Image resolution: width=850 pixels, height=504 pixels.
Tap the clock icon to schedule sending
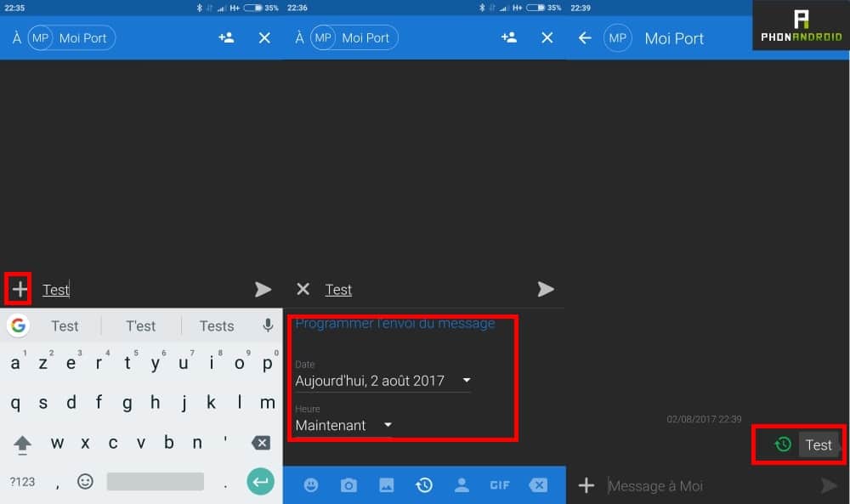[x=424, y=484]
